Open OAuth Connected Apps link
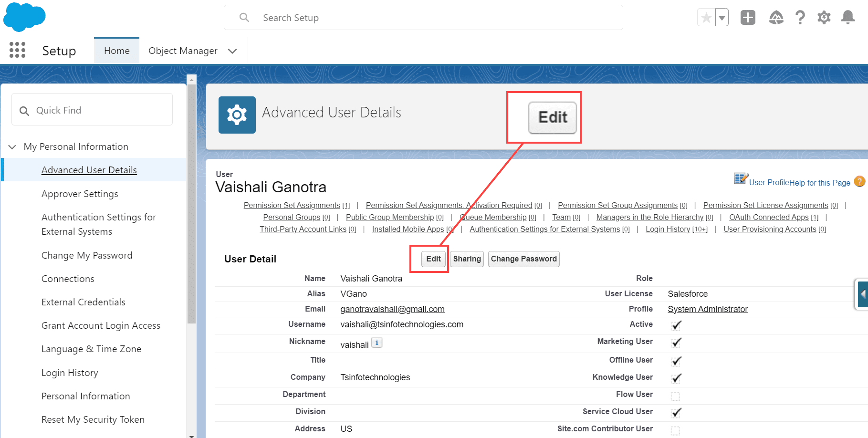 769,217
